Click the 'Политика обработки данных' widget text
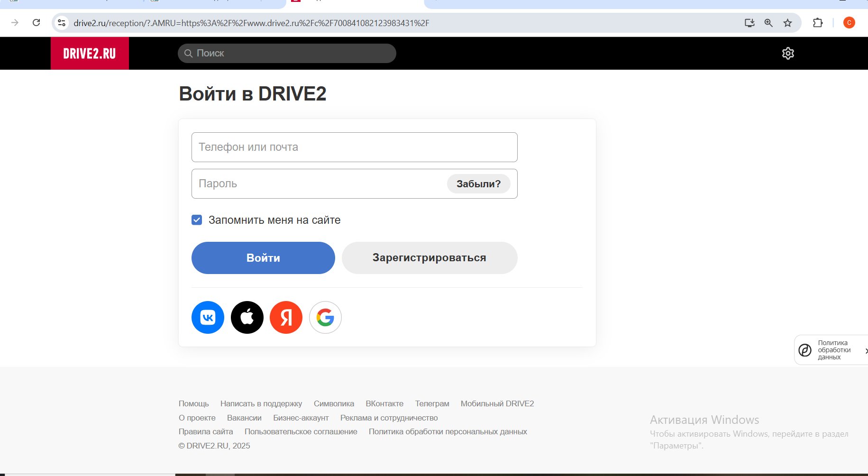Screen dimensions: 868x476 [834, 350]
